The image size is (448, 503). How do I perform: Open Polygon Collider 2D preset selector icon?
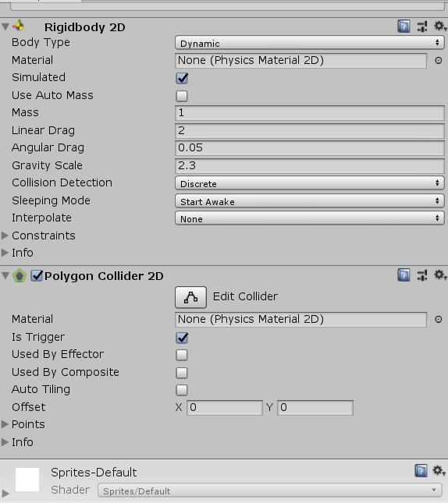(422, 275)
